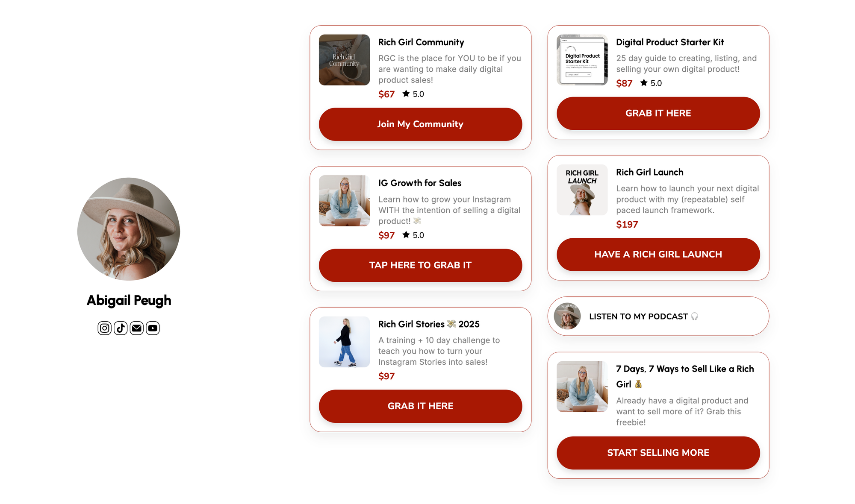Image resolution: width=855 pixels, height=504 pixels.
Task: Open the LISTEN TO MY PODCAST link
Action: [658, 316]
